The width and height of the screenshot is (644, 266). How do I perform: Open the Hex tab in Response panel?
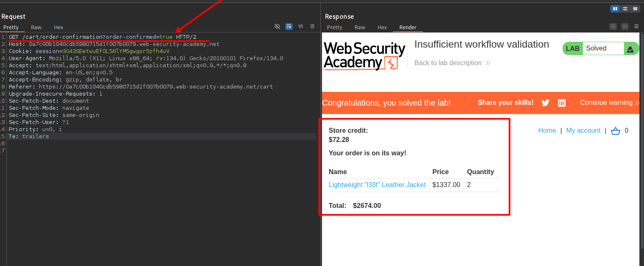pyautogui.click(x=382, y=27)
